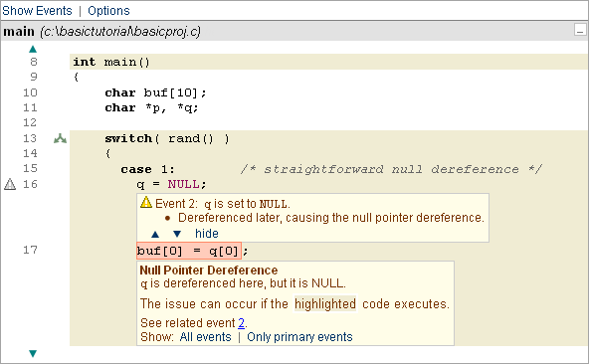Click the highlighted buf[0] = q[0] statement
Screen dimensions: 589x364
click(x=189, y=251)
